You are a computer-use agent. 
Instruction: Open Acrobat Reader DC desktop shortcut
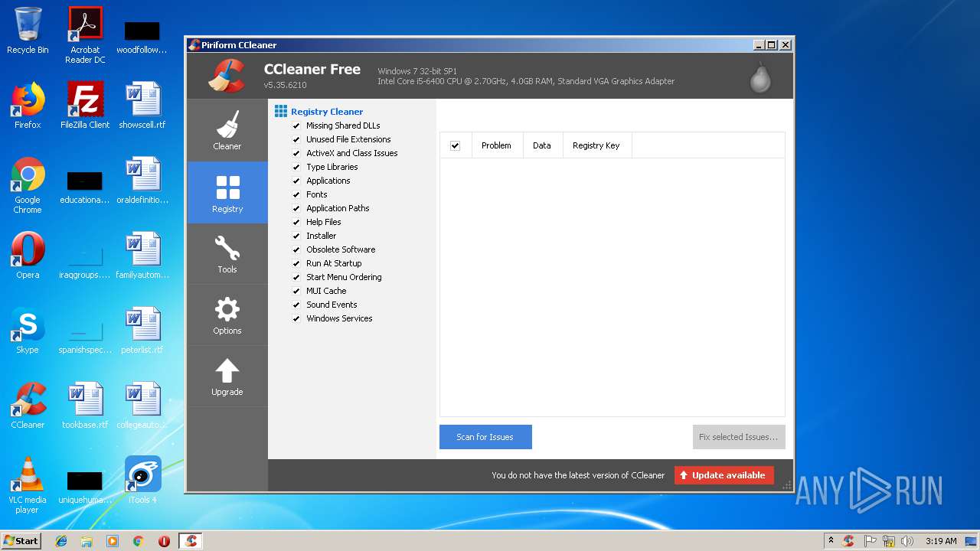click(x=85, y=35)
